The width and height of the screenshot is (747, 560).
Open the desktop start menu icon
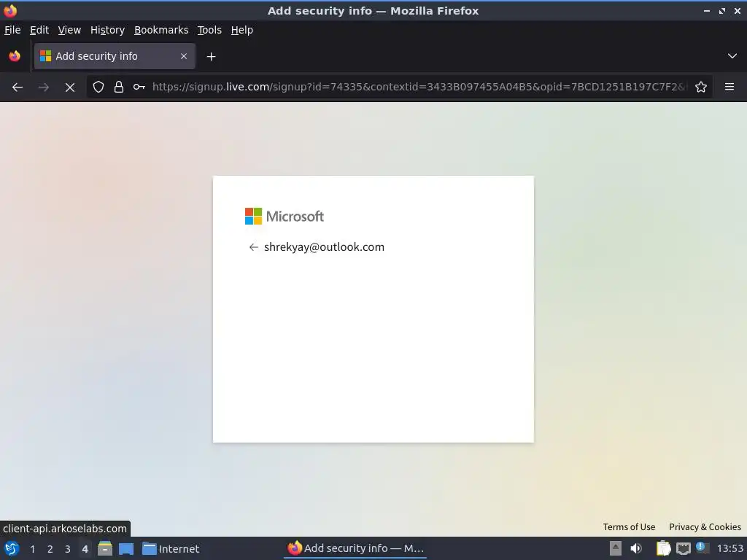point(12,548)
